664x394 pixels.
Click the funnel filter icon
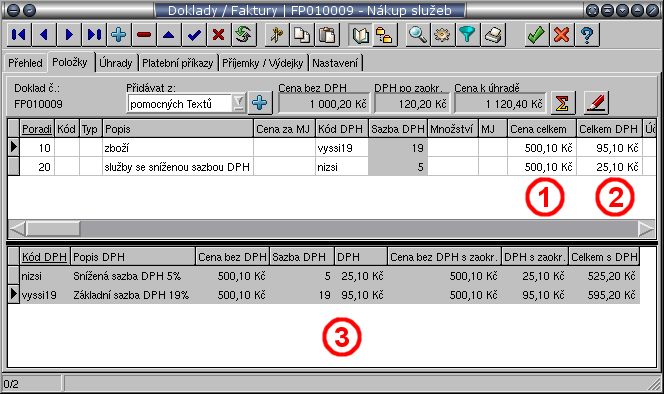coord(468,34)
